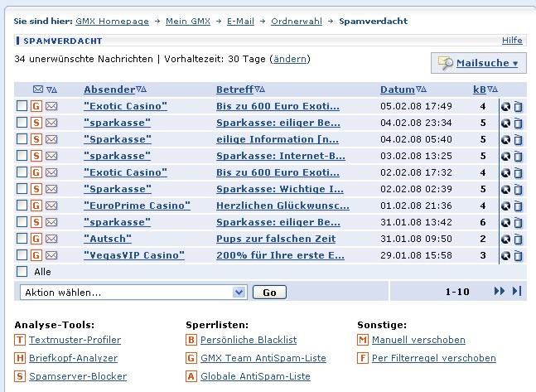The width and height of the screenshot is (536, 392).
Task: Click sender "VegasVIP Casino"
Action: coord(134,255)
